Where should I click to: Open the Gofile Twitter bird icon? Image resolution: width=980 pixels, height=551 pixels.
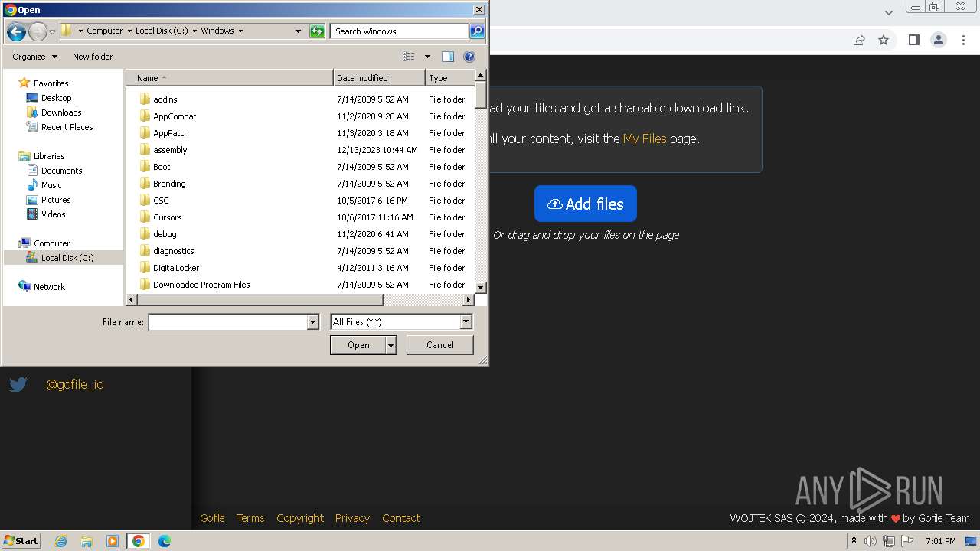tap(18, 384)
